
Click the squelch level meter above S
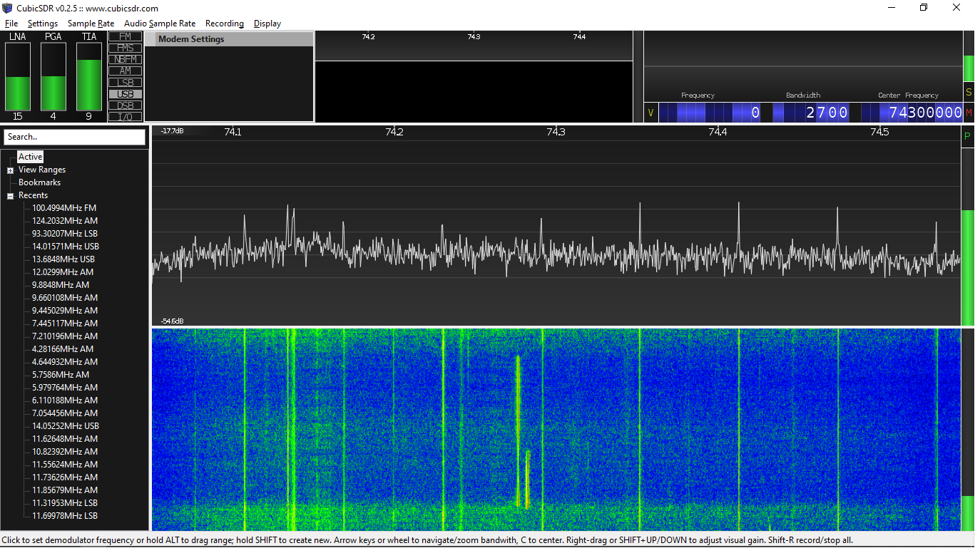click(969, 56)
